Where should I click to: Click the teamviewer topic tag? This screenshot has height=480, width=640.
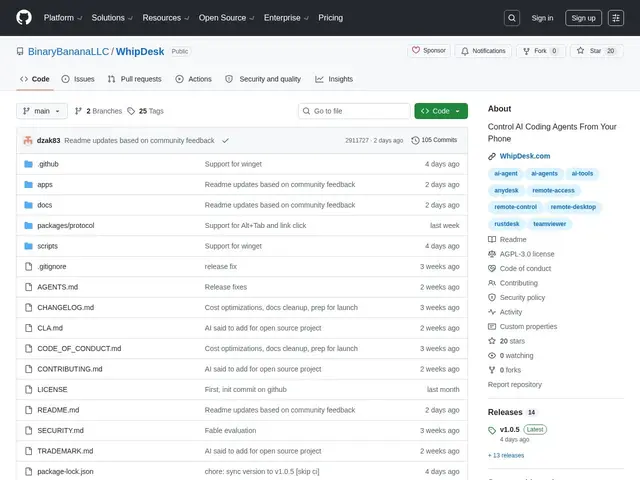[x=549, y=224]
